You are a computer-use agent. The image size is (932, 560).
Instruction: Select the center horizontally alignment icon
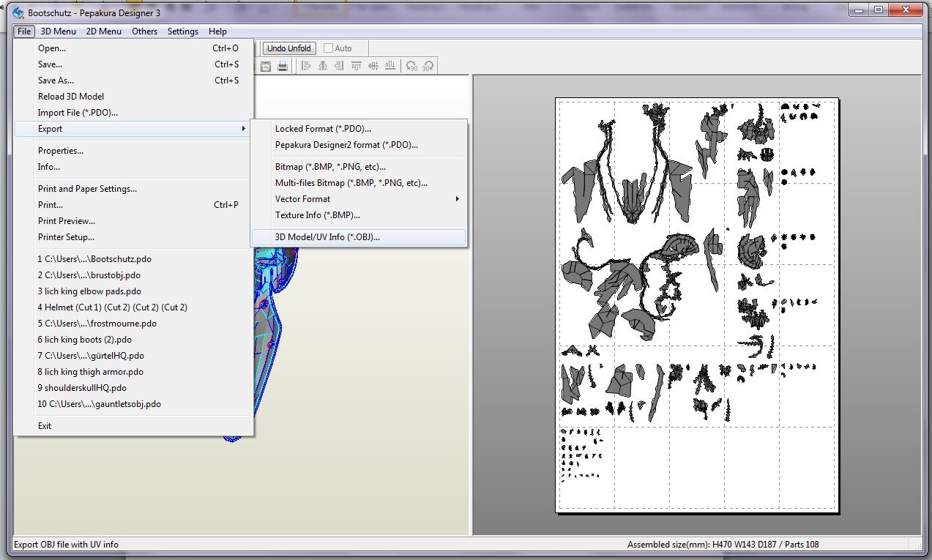point(323,66)
